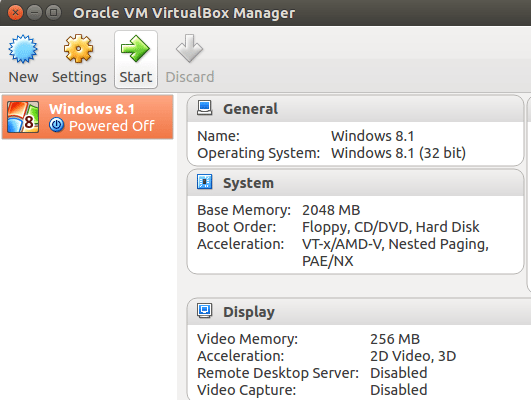This screenshot has width=531, height=400.
Task: Click the '2D Video, 3D' acceleration value
Action: (413, 356)
